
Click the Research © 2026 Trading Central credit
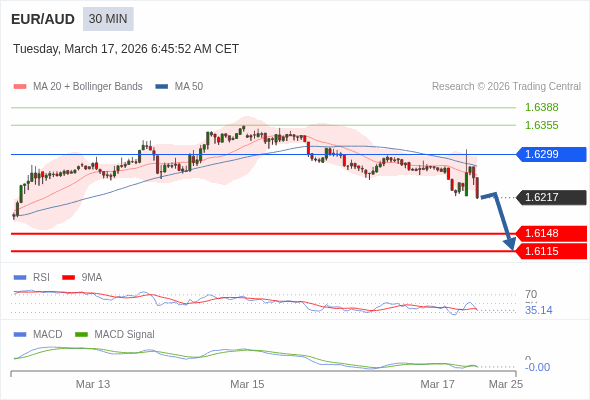click(506, 87)
